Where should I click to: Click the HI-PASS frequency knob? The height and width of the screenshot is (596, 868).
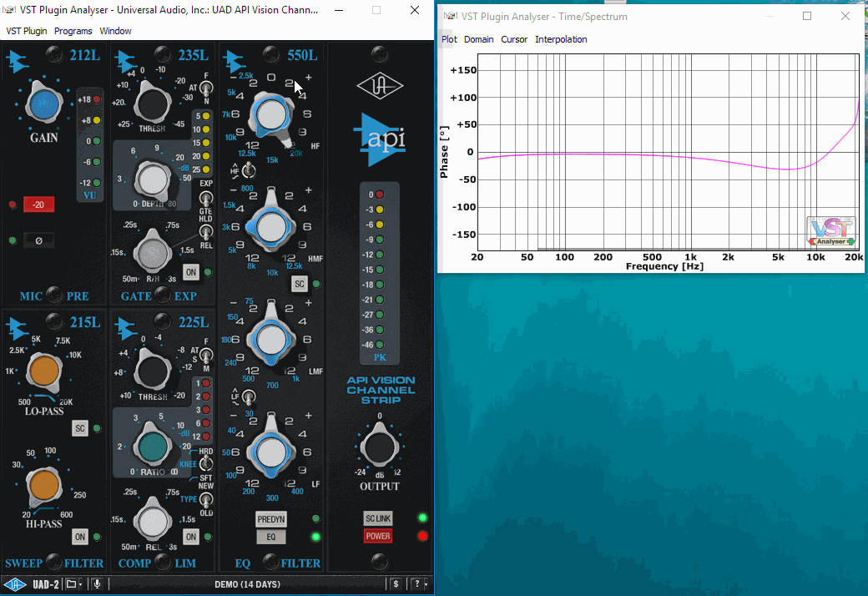[44, 485]
